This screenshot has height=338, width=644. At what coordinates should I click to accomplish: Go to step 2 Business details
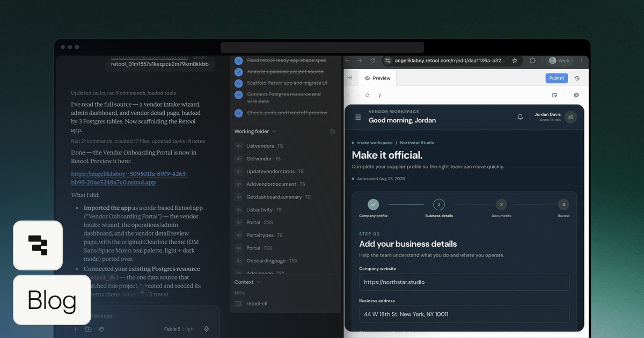[439, 208]
